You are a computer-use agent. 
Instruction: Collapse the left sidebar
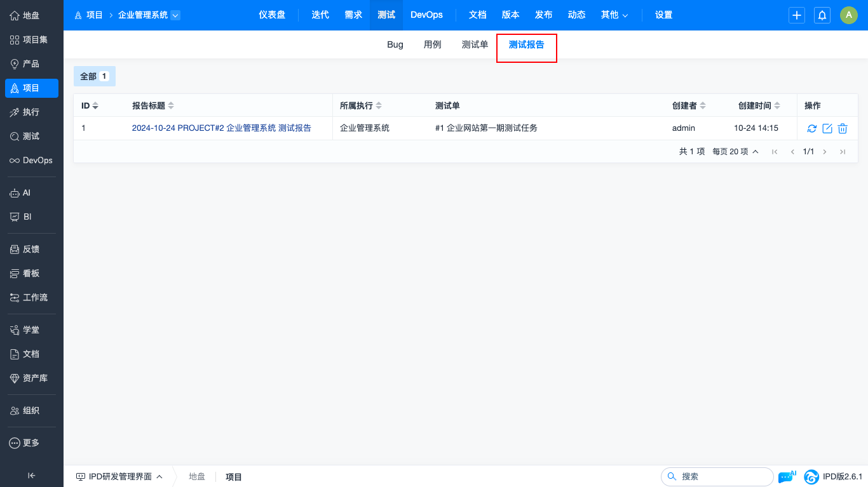(x=32, y=476)
